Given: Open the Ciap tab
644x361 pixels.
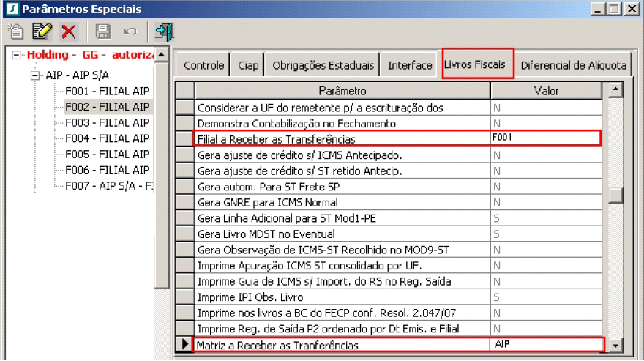Looking at the screenshot, I should tap(248, 65).
